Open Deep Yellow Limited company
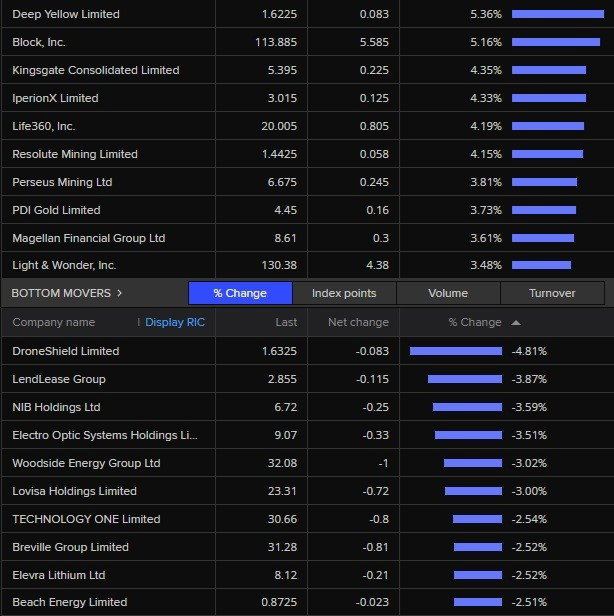The image size is (614, 616). pyautogui.click(x=66, y=14)
